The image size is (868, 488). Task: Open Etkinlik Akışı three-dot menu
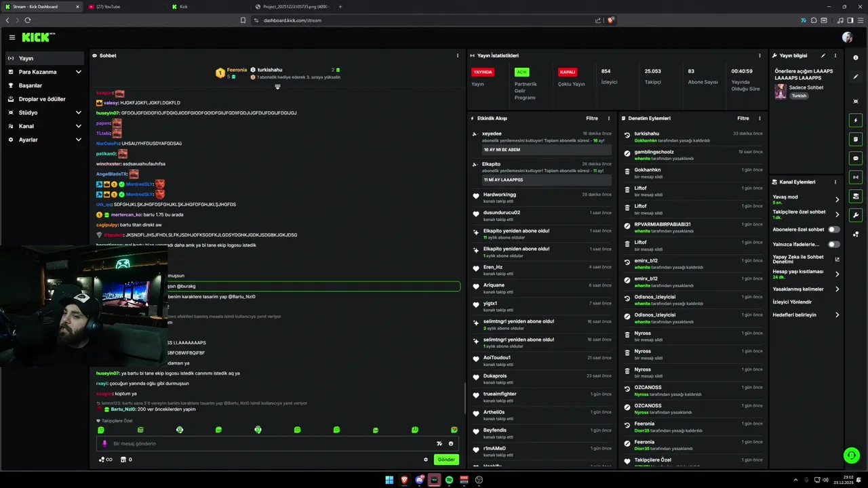coord(608,118)
